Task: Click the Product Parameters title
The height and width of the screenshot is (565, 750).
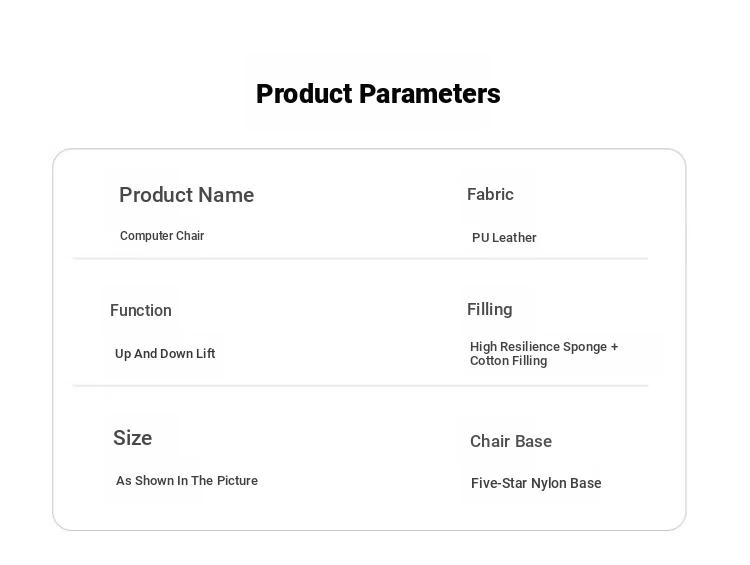Action: pos(378,94)
